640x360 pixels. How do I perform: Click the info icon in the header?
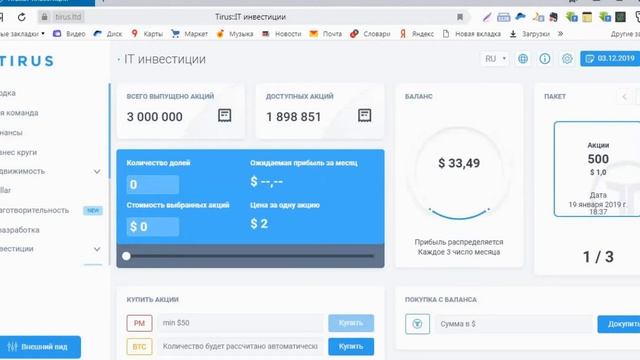click(545, 59)
